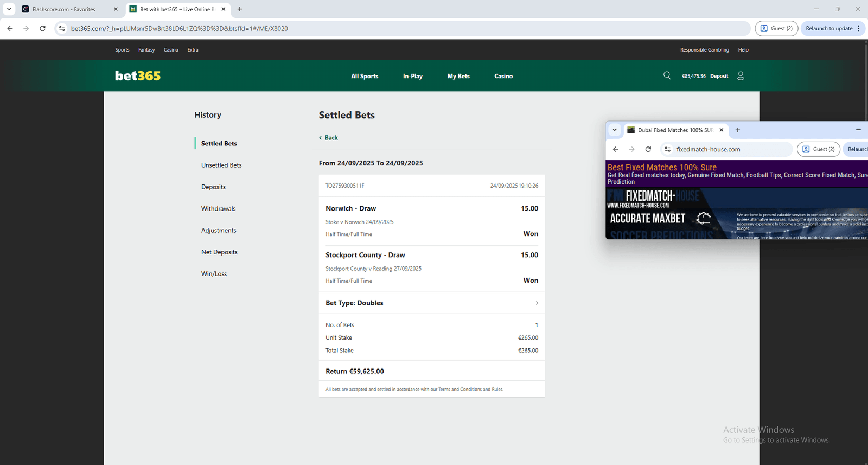Open In-Play navigation item
Viewport: 868px width, 465px height.
[x=412, y=76]
